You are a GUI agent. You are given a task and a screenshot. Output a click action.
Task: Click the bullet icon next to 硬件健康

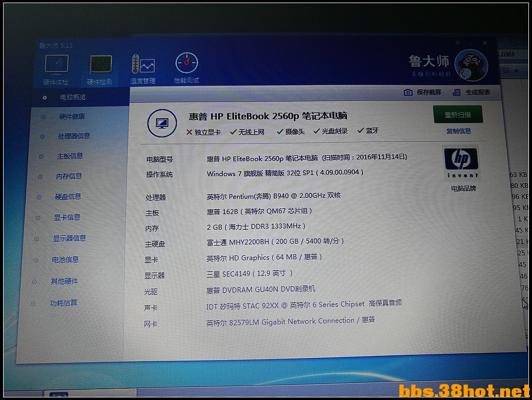[44, 117]
